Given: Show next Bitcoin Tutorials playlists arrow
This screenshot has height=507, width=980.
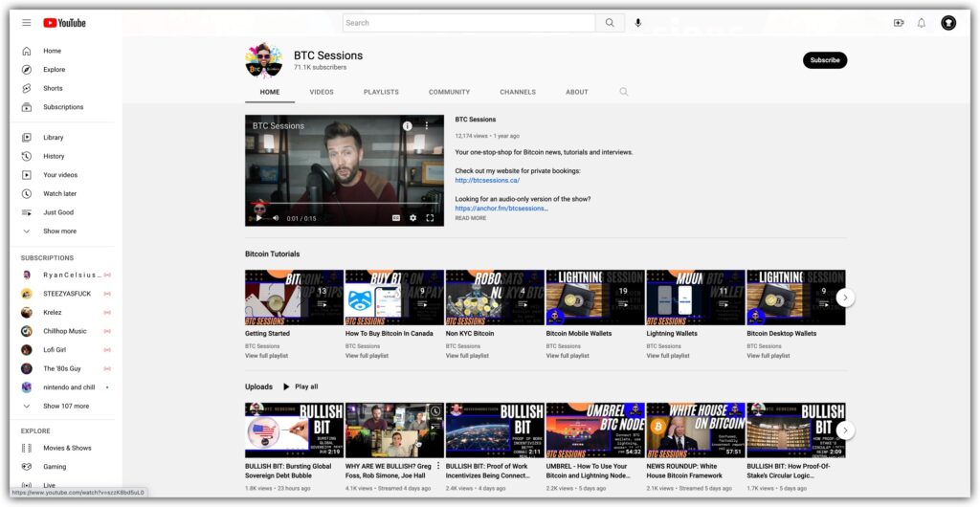Looking at the screenshot, I should (x=845, y=298).
